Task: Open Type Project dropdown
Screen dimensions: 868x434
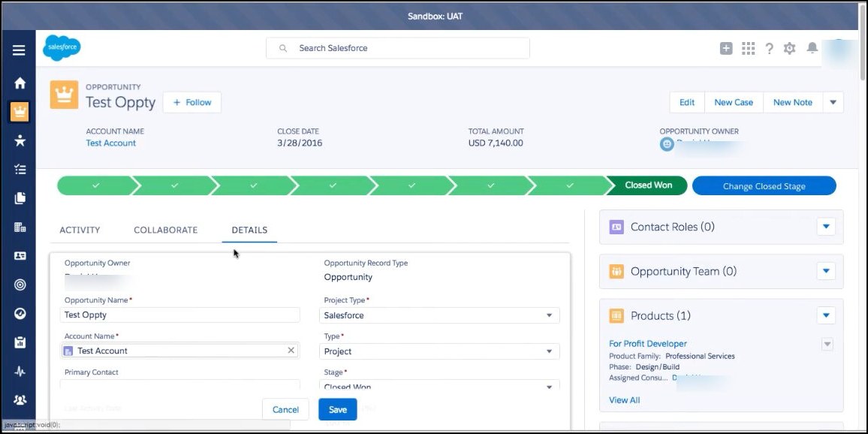Action: coord(439,351)
